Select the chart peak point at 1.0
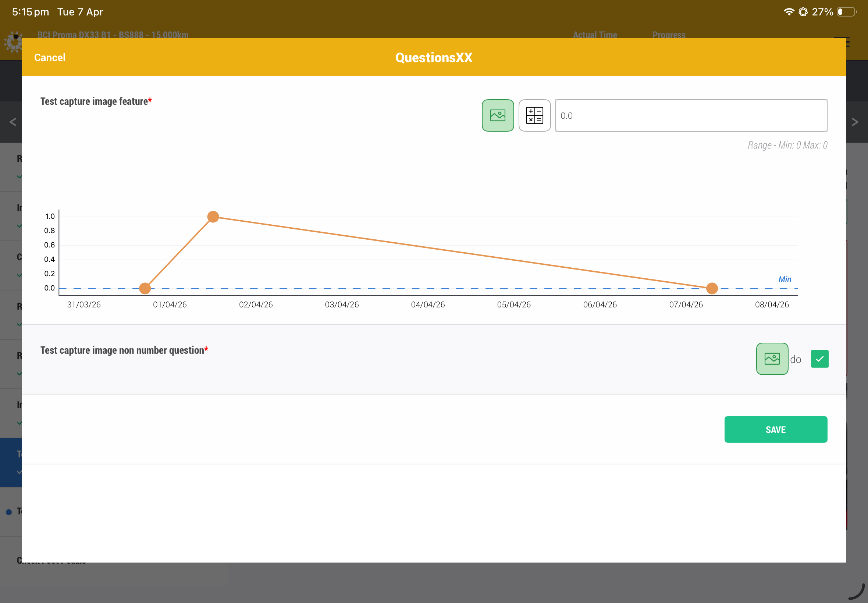Screen dimensions: 868x603 pos(213,217)
